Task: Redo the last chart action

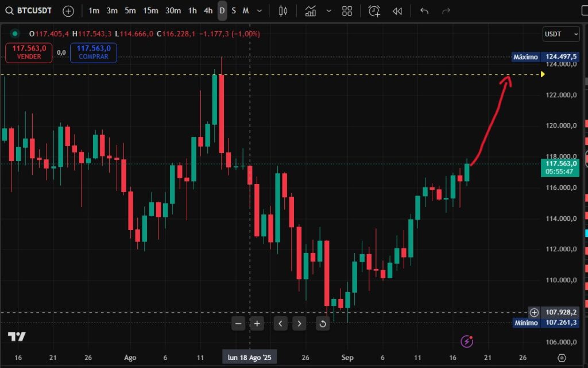Action: [447, 10]
